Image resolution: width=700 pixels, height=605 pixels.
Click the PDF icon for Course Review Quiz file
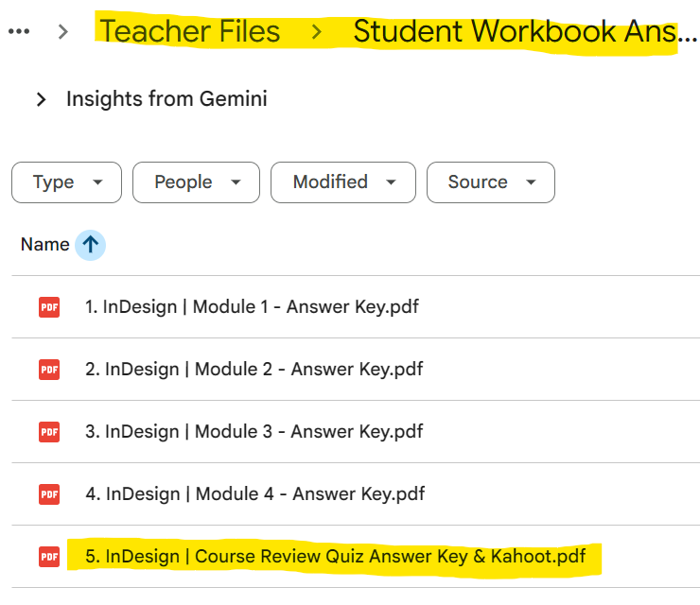[49, 557]
